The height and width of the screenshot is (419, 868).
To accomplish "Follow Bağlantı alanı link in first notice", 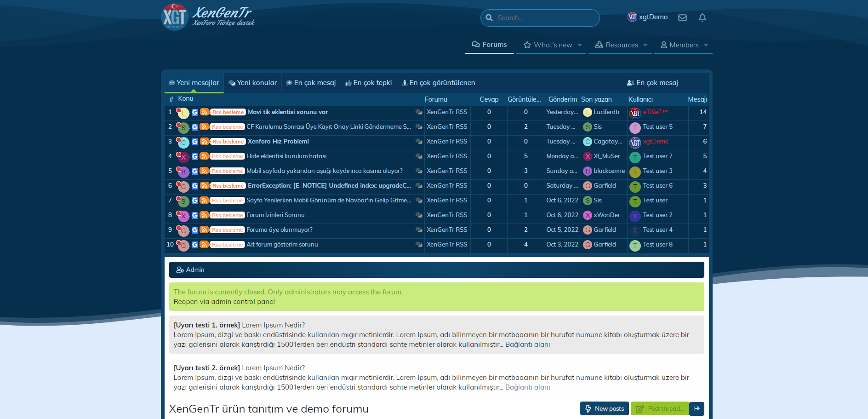I will (528, 344).
